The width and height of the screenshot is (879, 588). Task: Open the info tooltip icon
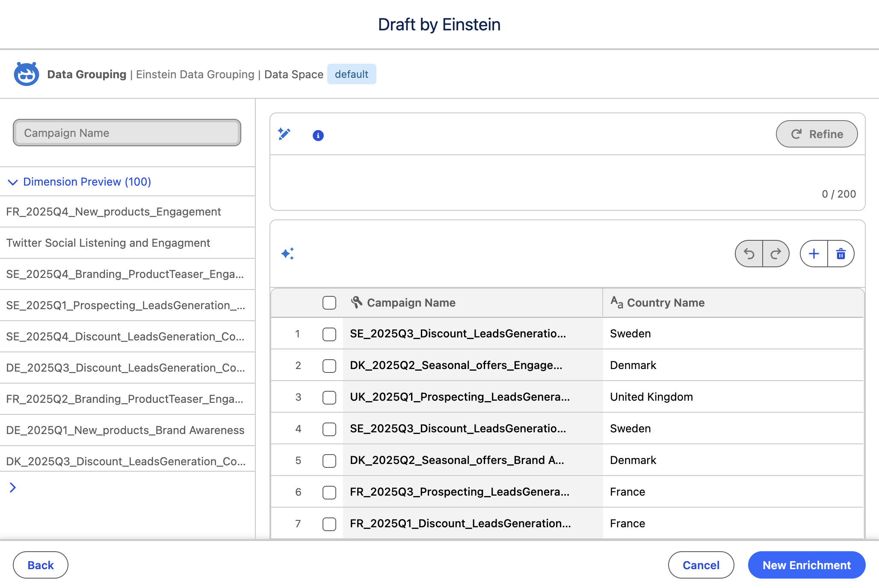(x=318, y=136)
